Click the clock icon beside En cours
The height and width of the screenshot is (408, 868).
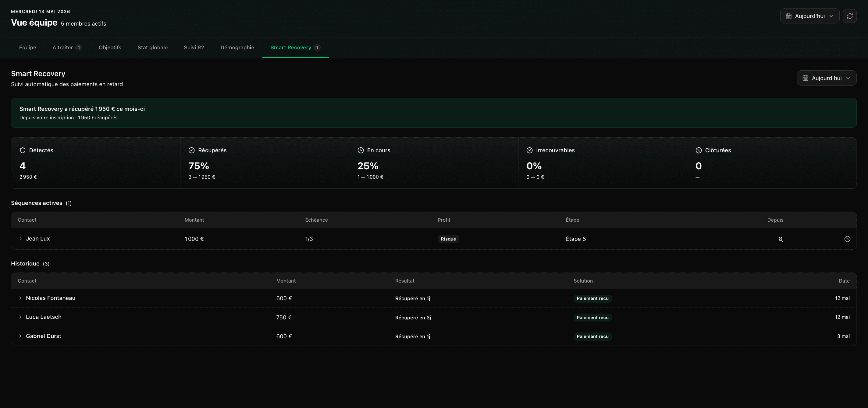[361, 150]
